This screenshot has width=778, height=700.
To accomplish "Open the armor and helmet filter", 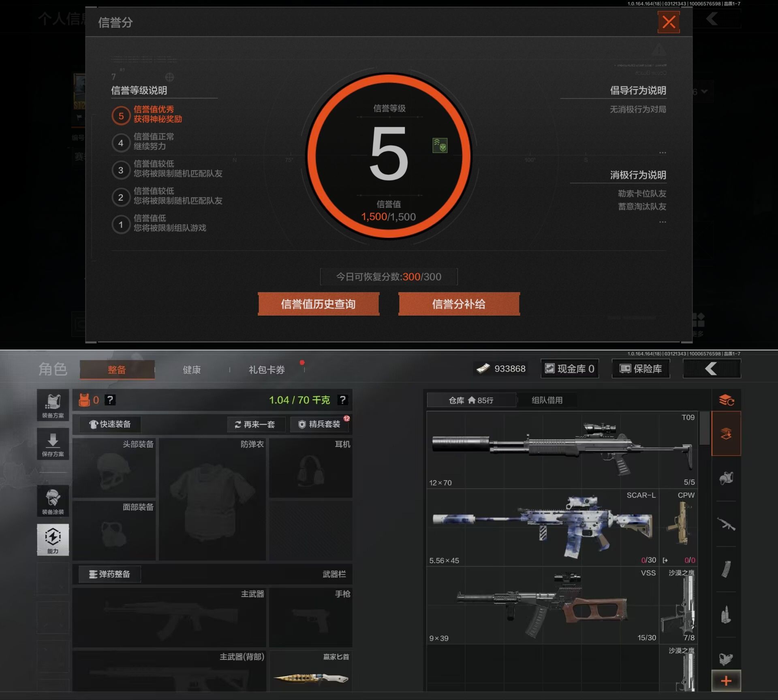I will [726, 478].
